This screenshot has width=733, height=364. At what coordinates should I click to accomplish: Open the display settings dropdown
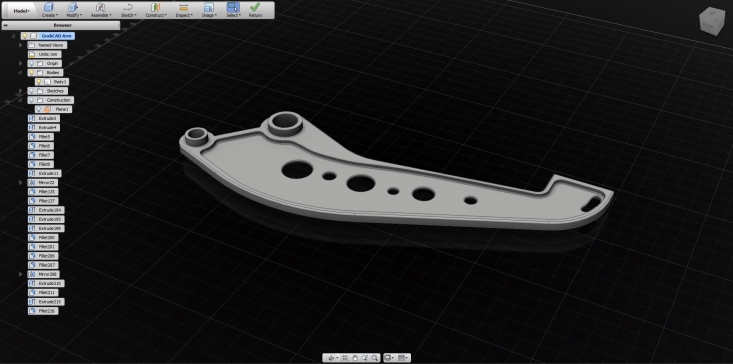(x=389, y=358)
